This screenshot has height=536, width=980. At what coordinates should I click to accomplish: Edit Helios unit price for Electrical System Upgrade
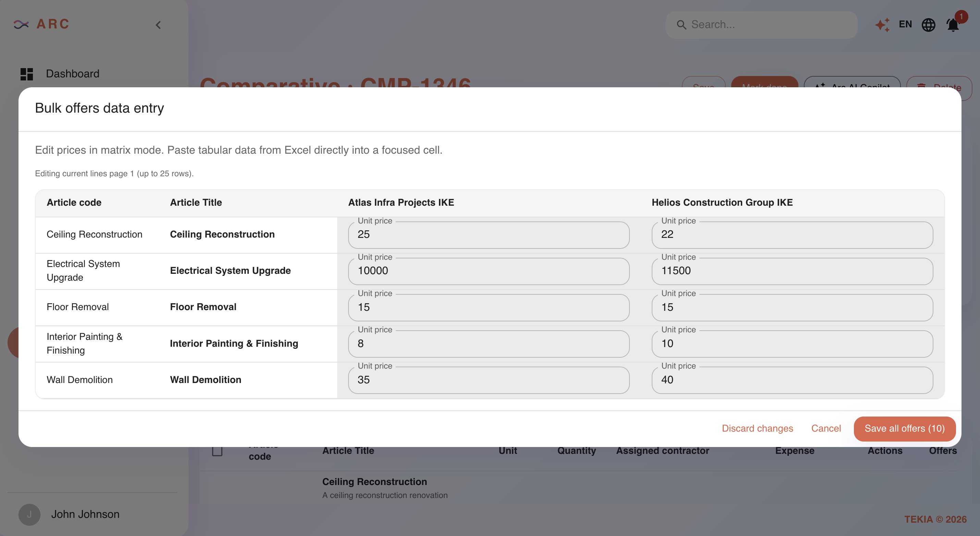[x=792, y=271]
